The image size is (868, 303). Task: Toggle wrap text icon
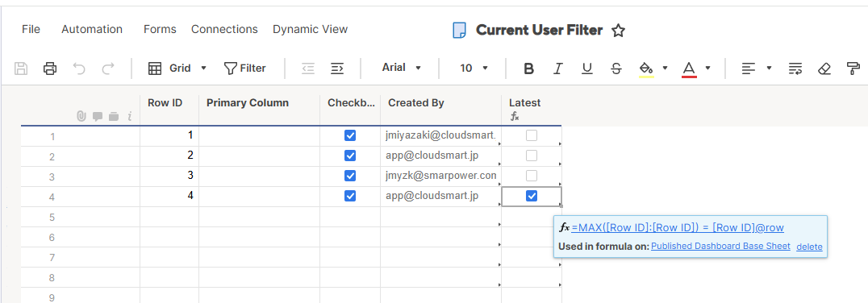795,68
